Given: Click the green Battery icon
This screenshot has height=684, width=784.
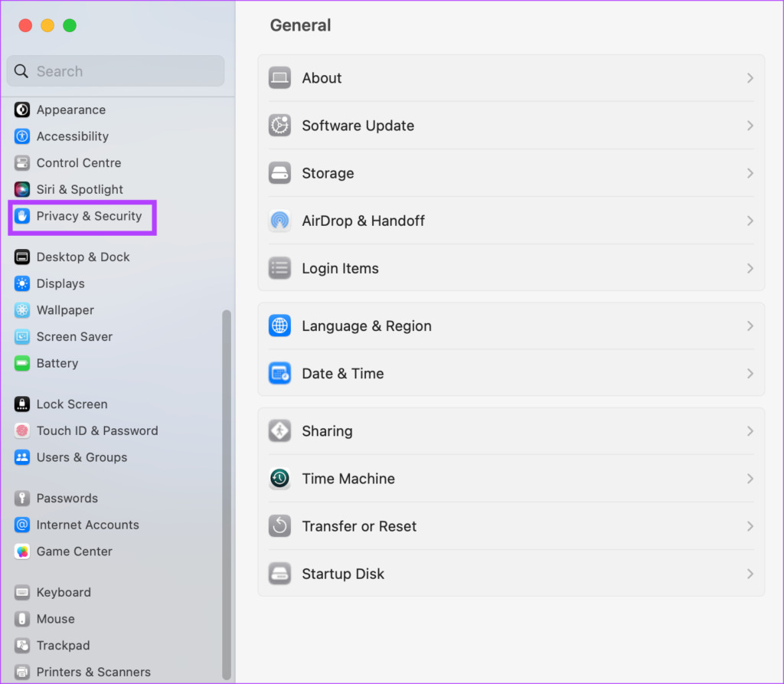Looking at the screenshot, I should 22,363.
